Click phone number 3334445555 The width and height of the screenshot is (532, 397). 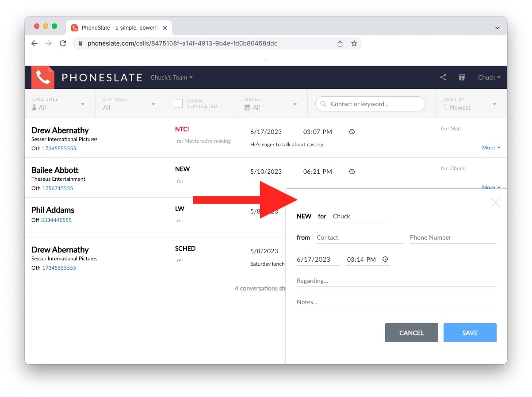click(56, 220)
